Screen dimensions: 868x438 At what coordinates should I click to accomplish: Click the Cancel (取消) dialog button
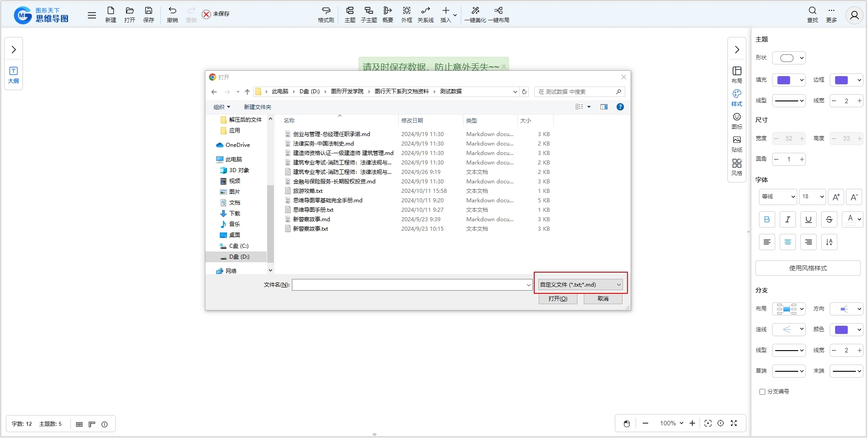[603, 299]
